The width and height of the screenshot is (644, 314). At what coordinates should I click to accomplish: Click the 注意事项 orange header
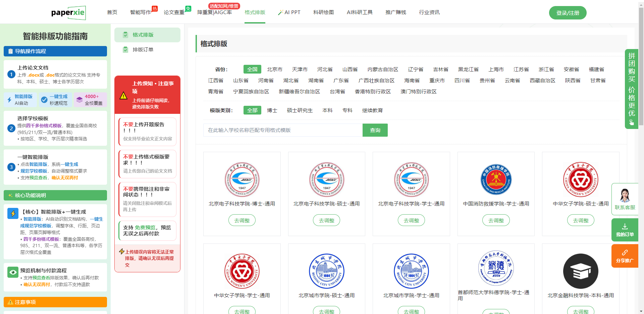pos(55,302)
